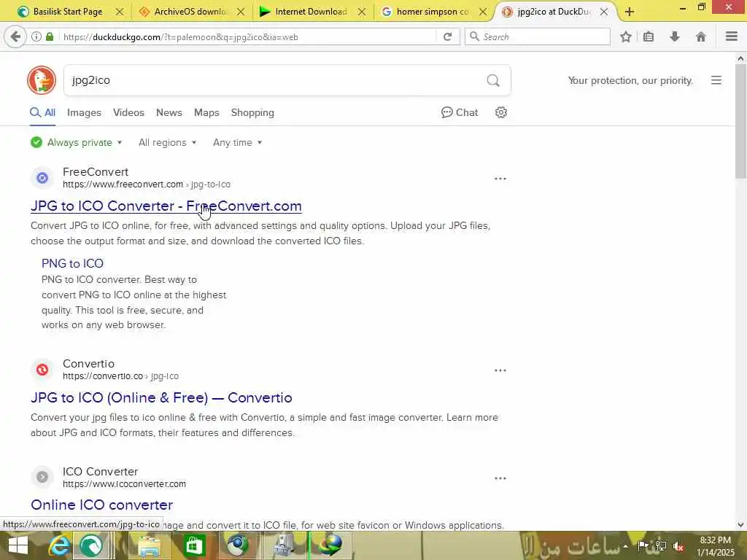Open the DuckDuckGo side menu icon

(x=716, y=80)
